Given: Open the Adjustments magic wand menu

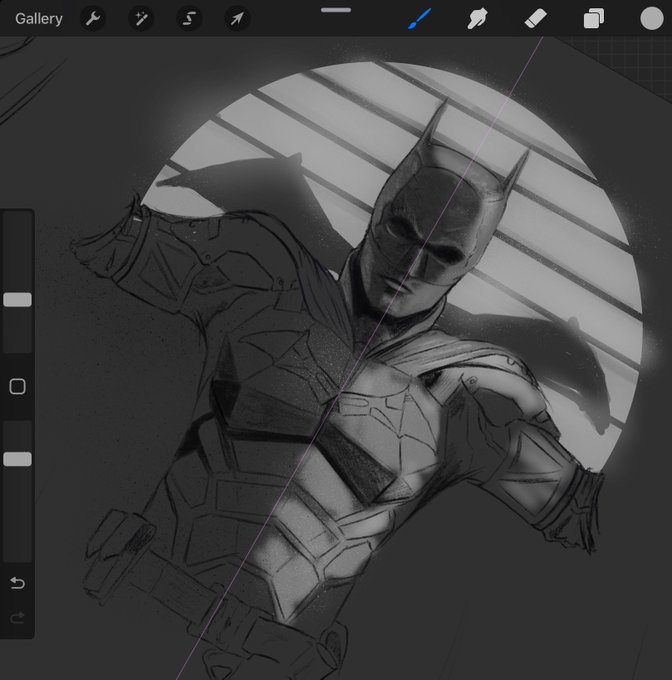Looking at the screenshot, I should point(141,19).
